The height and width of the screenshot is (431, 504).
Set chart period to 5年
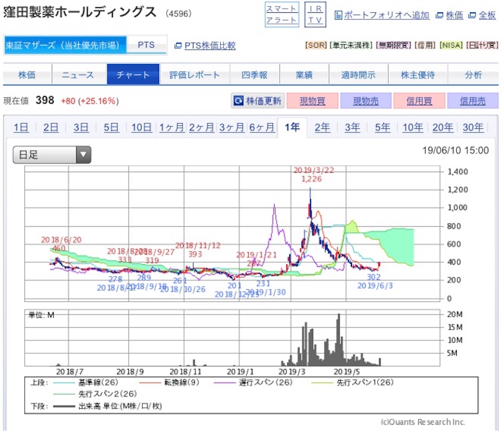[382, 127]
